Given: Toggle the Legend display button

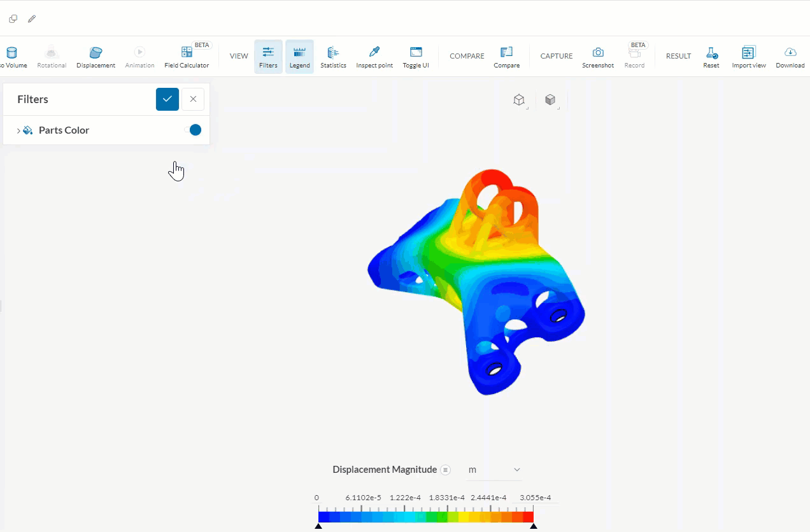Looking at the screenshot, I should [299, 57].
